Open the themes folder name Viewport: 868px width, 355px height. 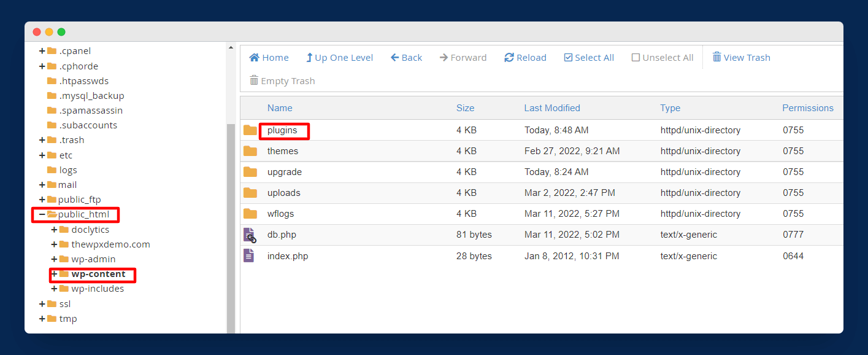pos(283,151)
